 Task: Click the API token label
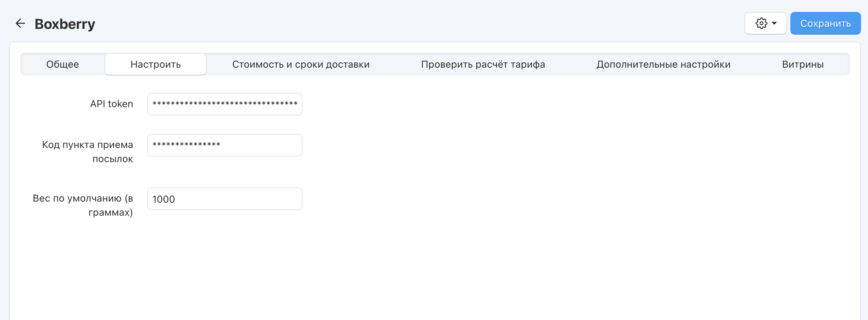[111, 104]
